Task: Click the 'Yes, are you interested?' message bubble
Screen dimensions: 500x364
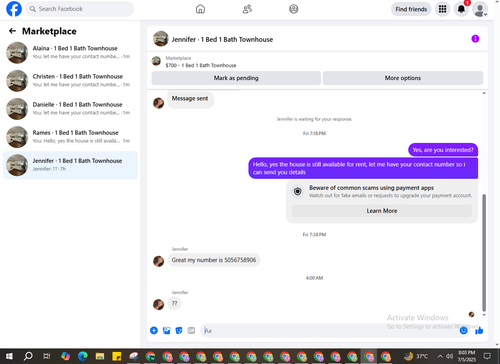Action: (443, 150)
